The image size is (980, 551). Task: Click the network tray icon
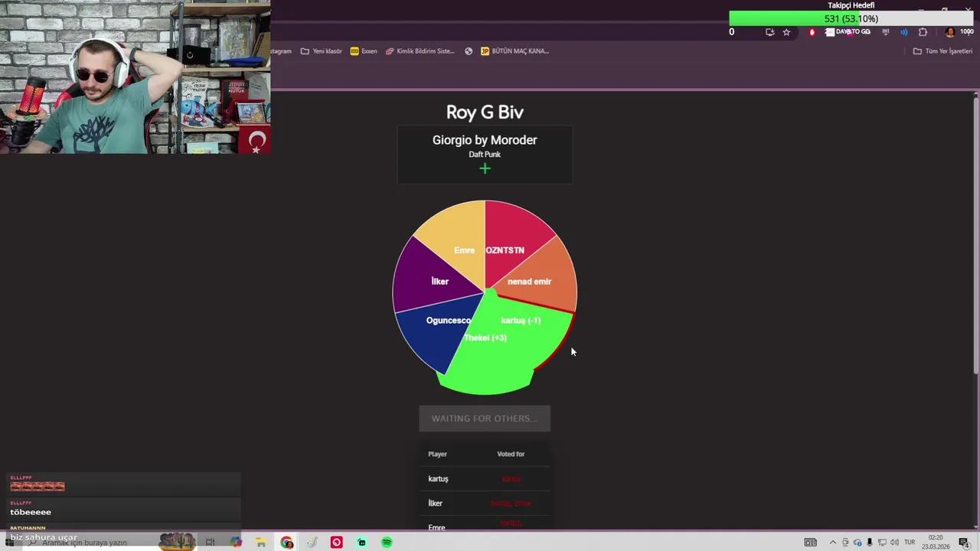(882, 543)
